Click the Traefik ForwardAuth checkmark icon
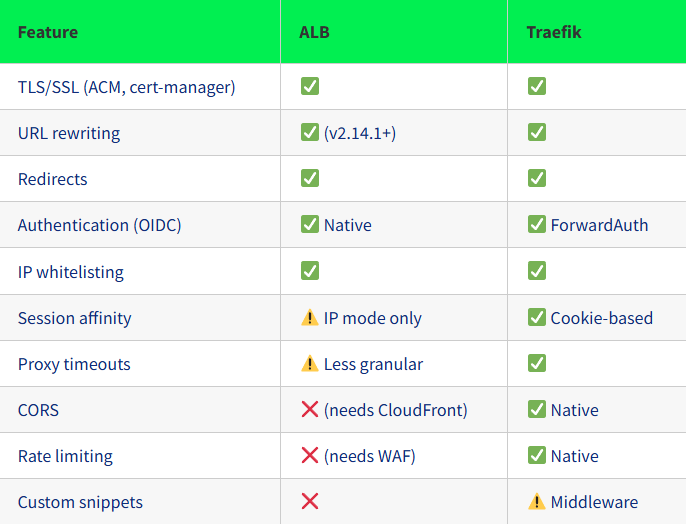This screenshot has height=524, width=686. (x=537, y=225)
